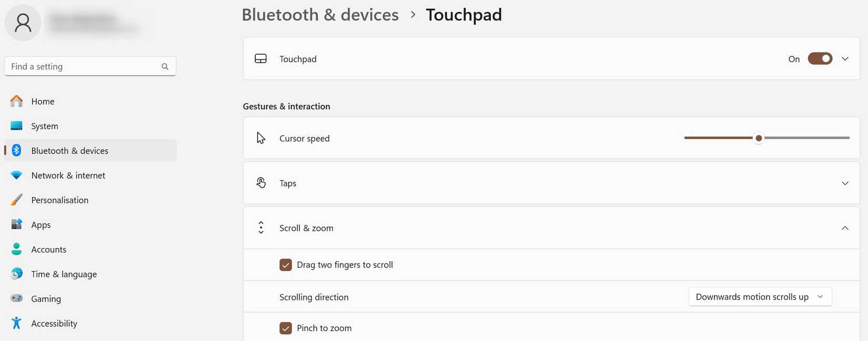
Task: Click the Accessibility figure icon
Action: coord(17,323)
